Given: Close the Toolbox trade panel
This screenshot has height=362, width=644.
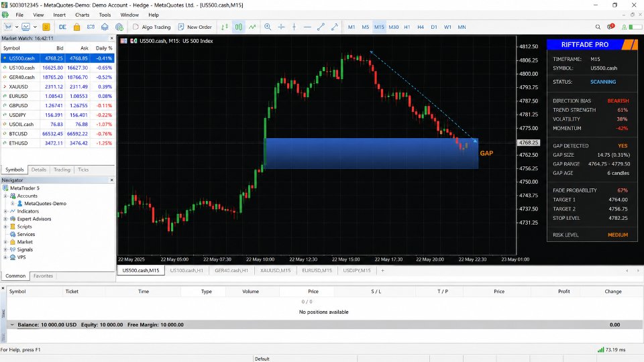Looking at the screenshot, I should (3, 288).
